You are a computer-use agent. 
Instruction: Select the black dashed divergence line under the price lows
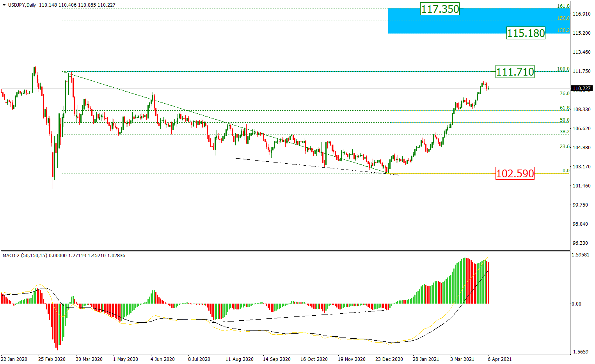click(316, 166)
